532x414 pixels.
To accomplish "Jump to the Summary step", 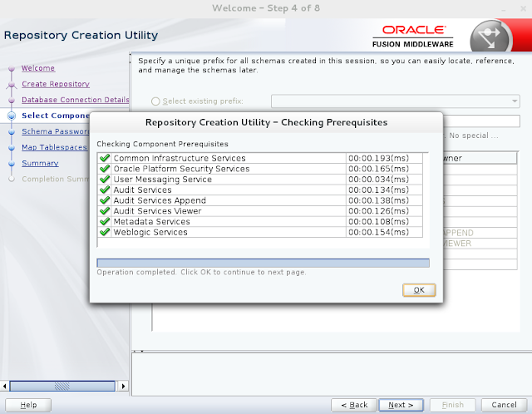I will tap(40, 163).
